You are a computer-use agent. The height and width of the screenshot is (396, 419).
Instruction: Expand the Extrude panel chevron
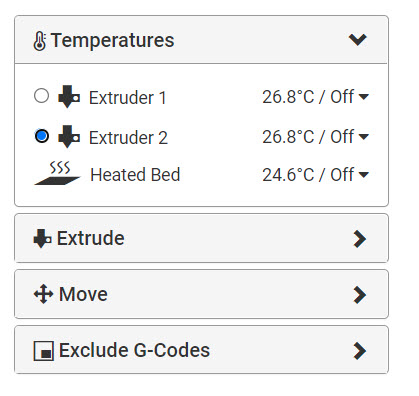pos(360,239)
